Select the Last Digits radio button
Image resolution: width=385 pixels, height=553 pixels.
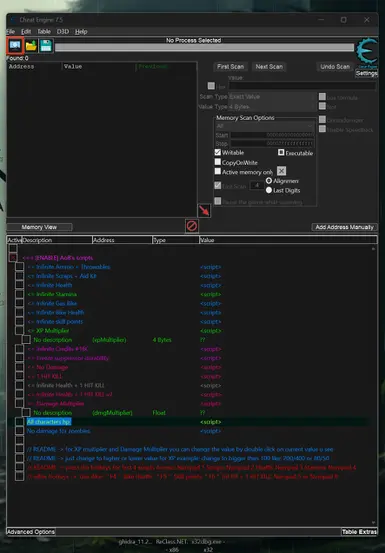pos(269,190)
